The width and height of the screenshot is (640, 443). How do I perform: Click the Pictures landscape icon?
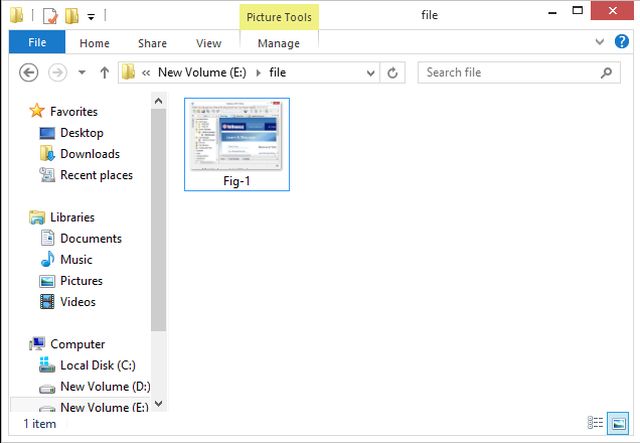[x=47, y=281]
